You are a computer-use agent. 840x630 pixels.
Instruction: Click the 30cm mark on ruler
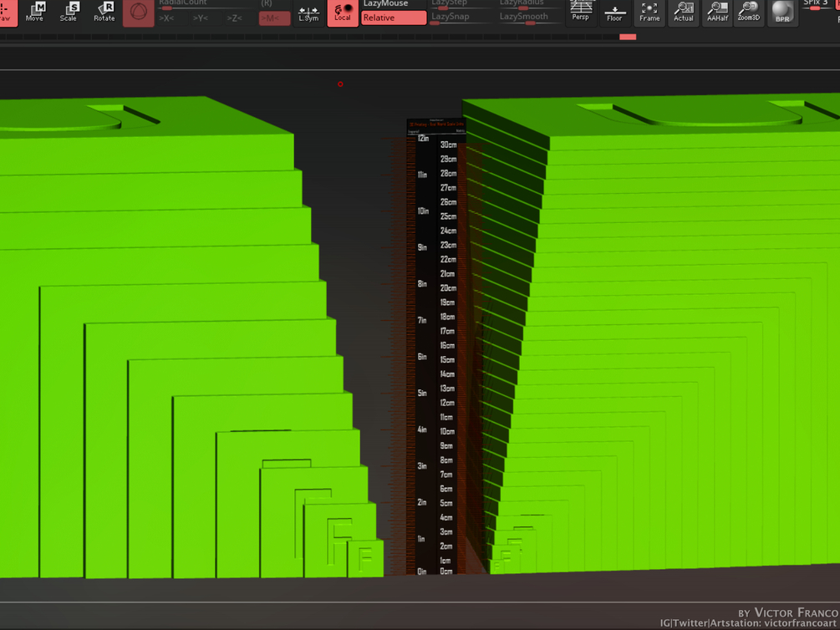pyautogui.click(x=448, y=145)
